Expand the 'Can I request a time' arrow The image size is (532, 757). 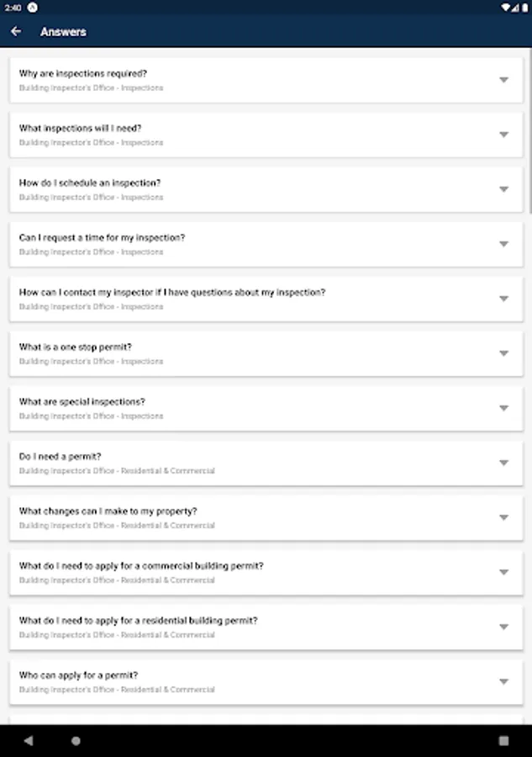[503, 244]
